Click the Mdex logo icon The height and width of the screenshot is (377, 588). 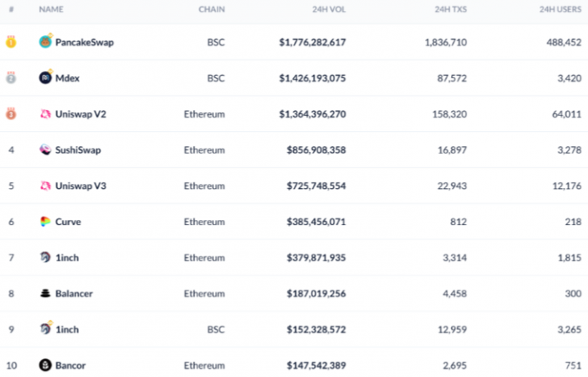click(45, 77)
